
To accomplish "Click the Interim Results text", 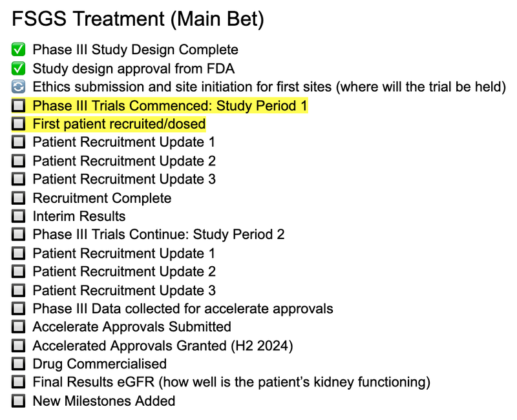I will click(x=79, y=216).
